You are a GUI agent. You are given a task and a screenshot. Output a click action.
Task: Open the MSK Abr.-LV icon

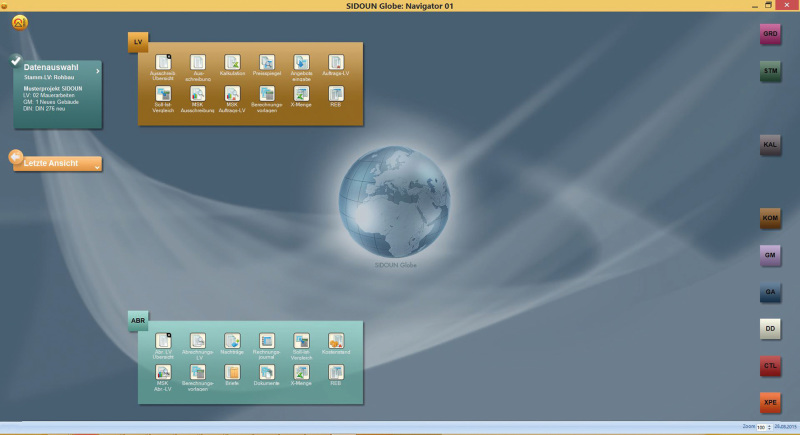[163, 372]
